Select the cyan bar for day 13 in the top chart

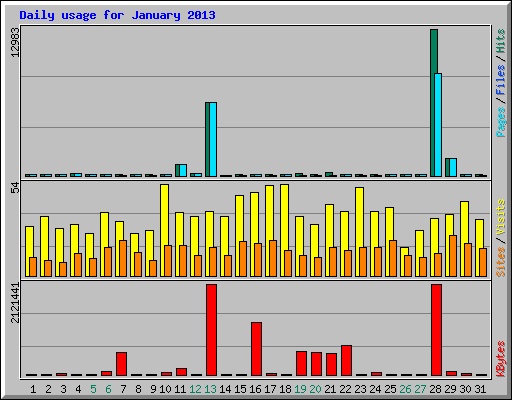(213, 139)
